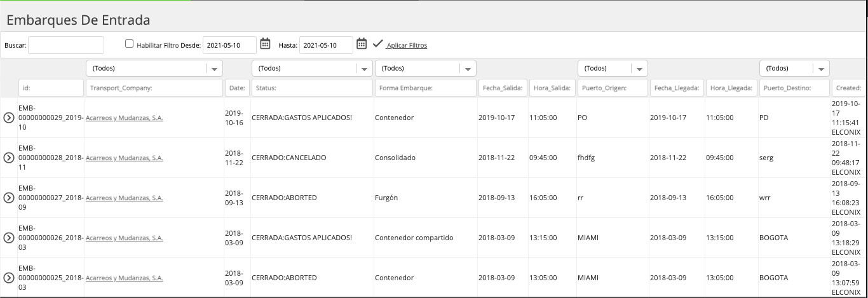Open Acarreos y Mudanzas link in row 27

125,198
